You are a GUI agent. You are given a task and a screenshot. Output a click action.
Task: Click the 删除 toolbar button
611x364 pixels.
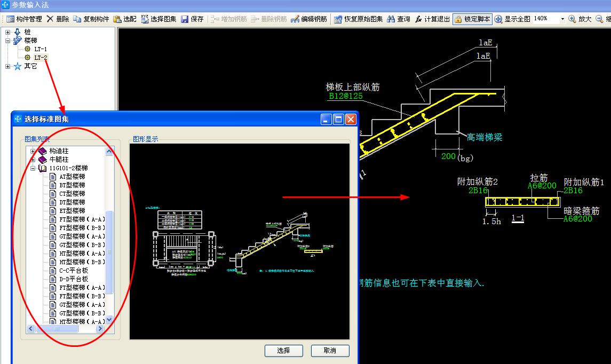[58, 19]
